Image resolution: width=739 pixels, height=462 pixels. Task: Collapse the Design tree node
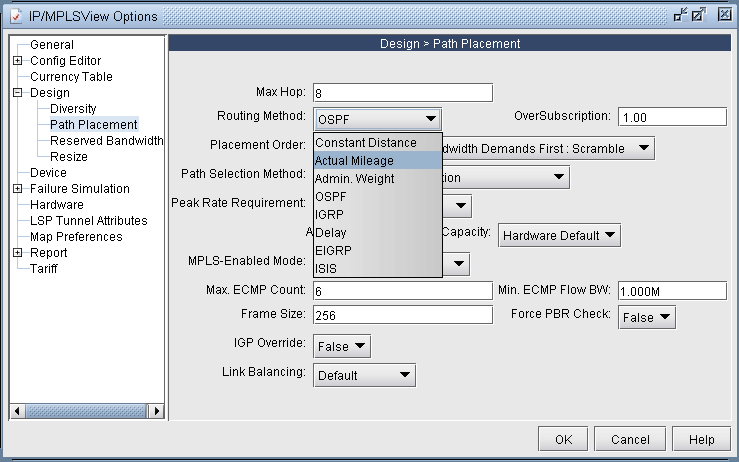(18, 93)
